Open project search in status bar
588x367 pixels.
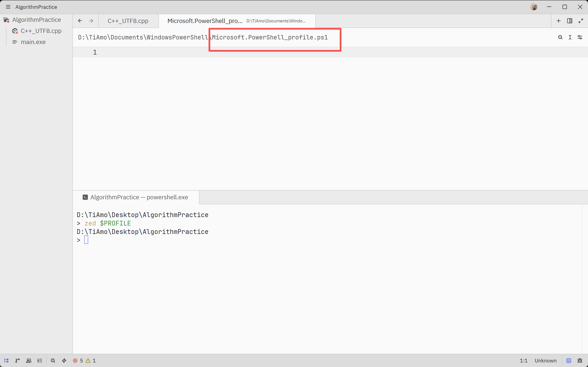53,360
